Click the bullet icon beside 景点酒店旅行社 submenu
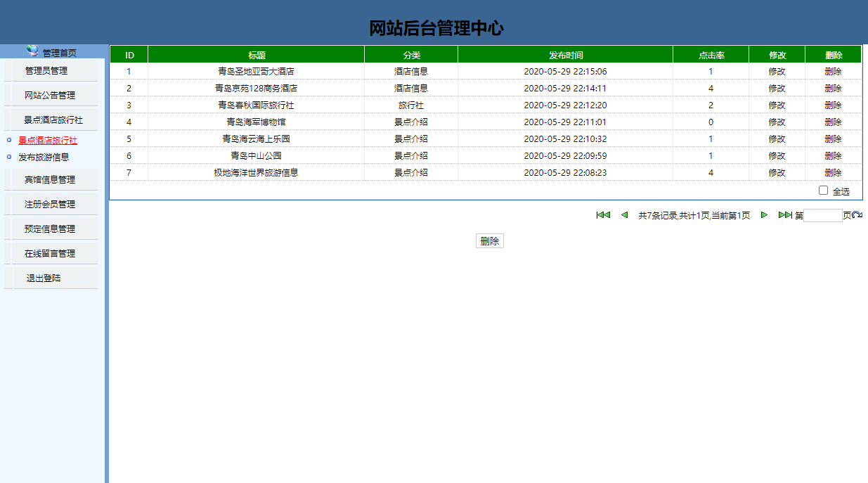Viewport: 868px width, 483px height. coord(7,139)
